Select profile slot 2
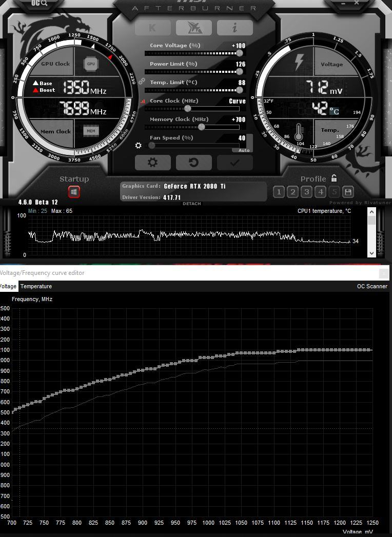392x537 pixels. pyautogui.click(x=292, y=192)
